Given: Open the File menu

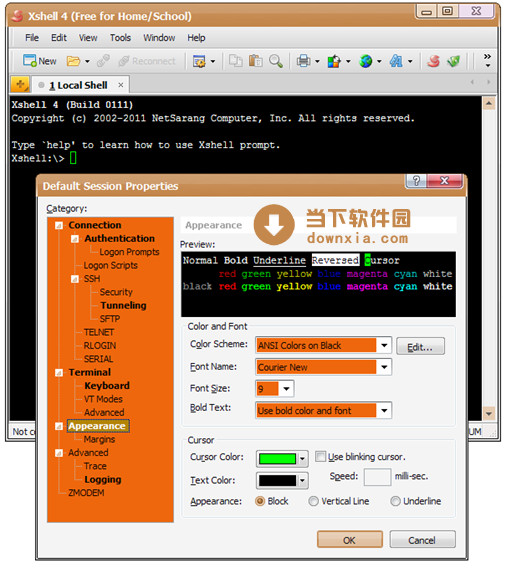Looking at the screenshot, I should (x=32, y=38).
